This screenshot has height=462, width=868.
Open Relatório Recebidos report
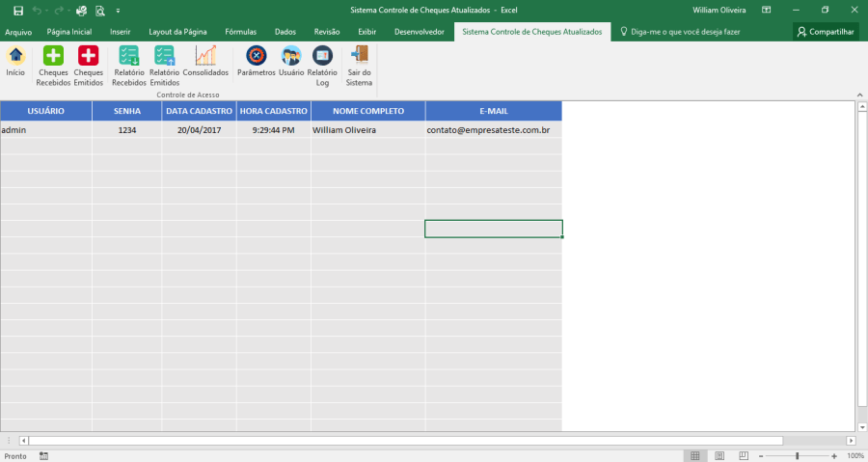click(129, 66)
